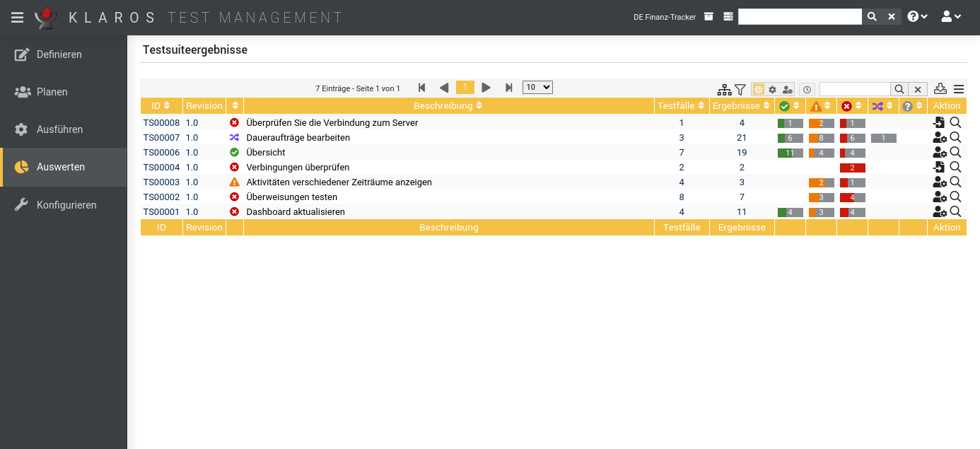Sort table by Revision column
The height and width of the screenshot is (449, 980).
(x=204, y=105)
